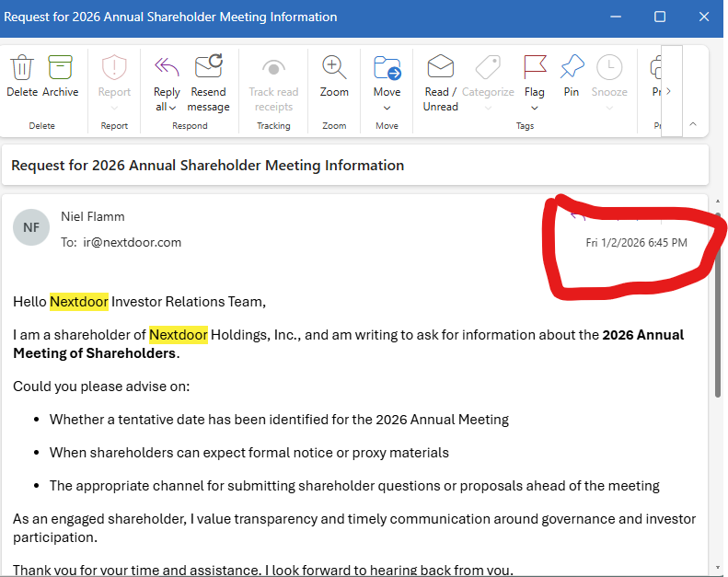Minimize the message window
728x577 pixels.
click(616, 17)
